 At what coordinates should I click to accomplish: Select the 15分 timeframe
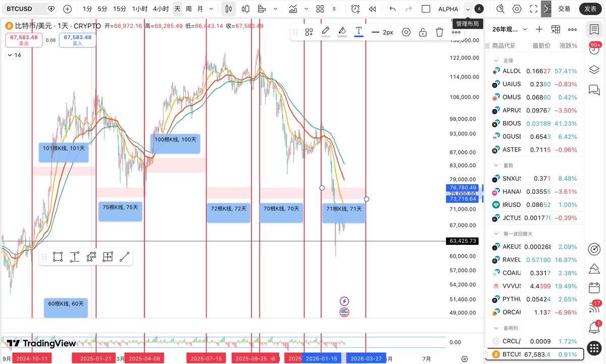pos(120,9)
